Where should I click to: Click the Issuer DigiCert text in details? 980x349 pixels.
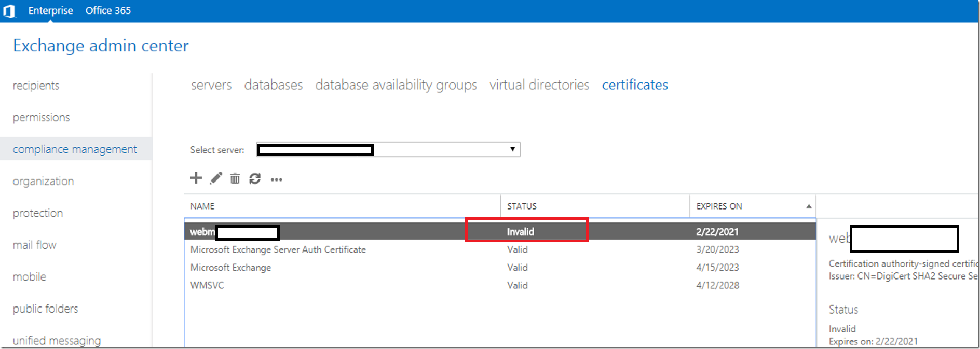(x=903, y=276)
